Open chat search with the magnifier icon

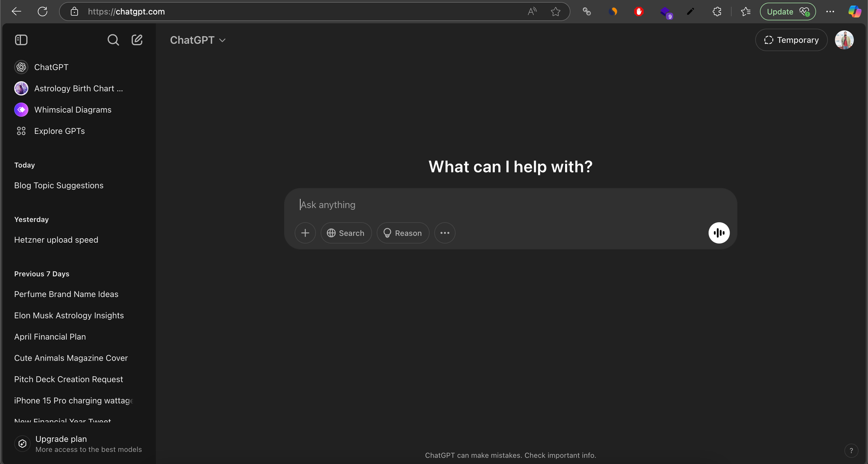click(x=113, y=40)
